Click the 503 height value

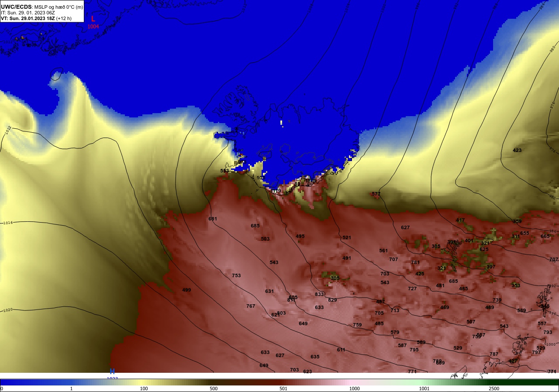[265, 239]
